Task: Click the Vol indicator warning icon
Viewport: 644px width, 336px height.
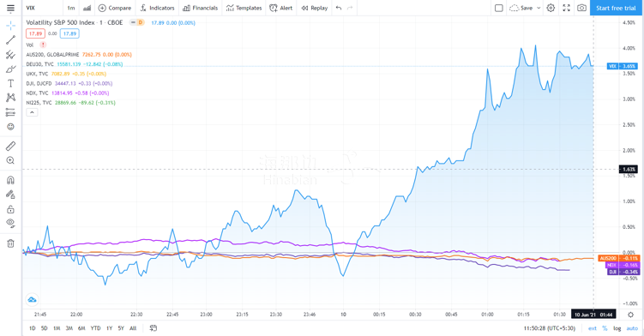Action: (43, 45)
